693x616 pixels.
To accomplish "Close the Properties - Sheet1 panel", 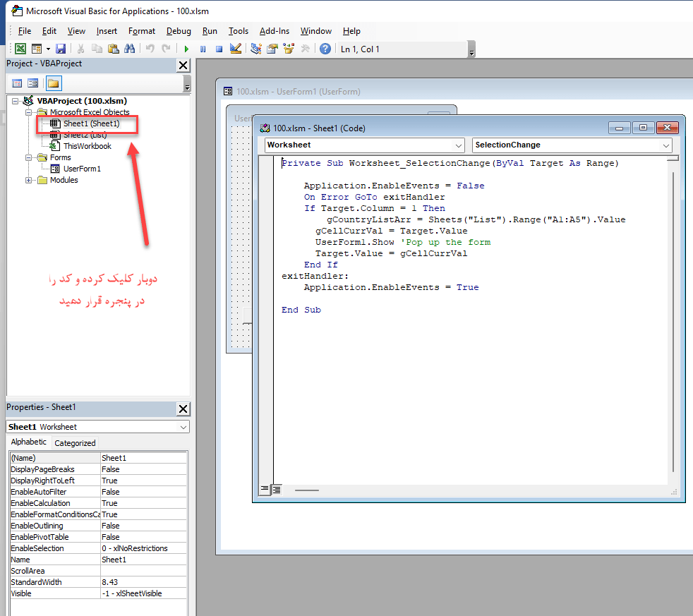I will (x=183, y=409).
